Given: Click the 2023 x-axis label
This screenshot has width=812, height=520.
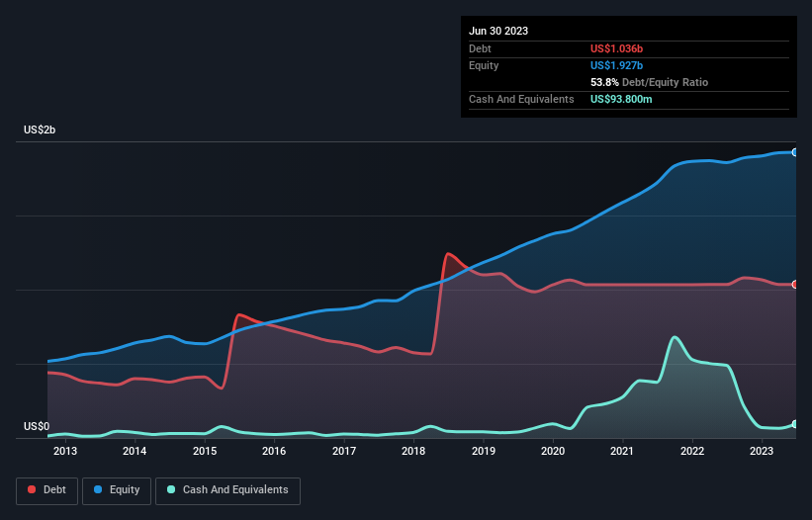Looking at the screenshot, I should [x=762, y=451].
